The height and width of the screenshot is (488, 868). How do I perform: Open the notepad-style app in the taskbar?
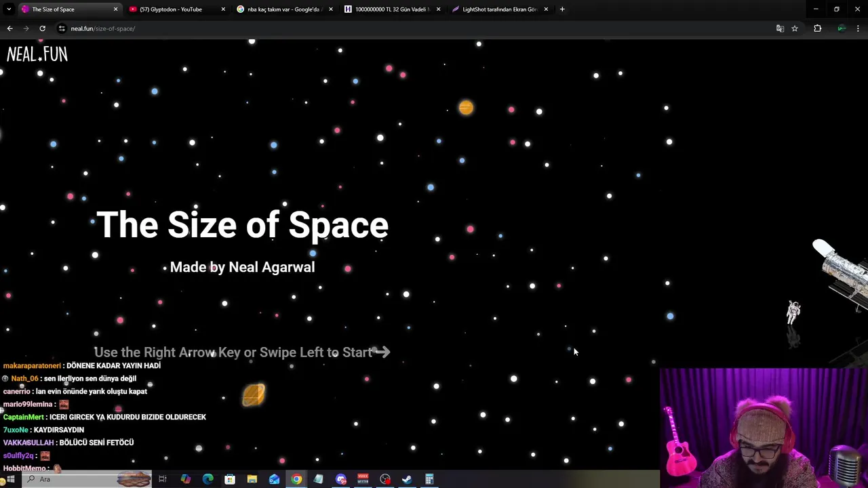click(318, 479)
